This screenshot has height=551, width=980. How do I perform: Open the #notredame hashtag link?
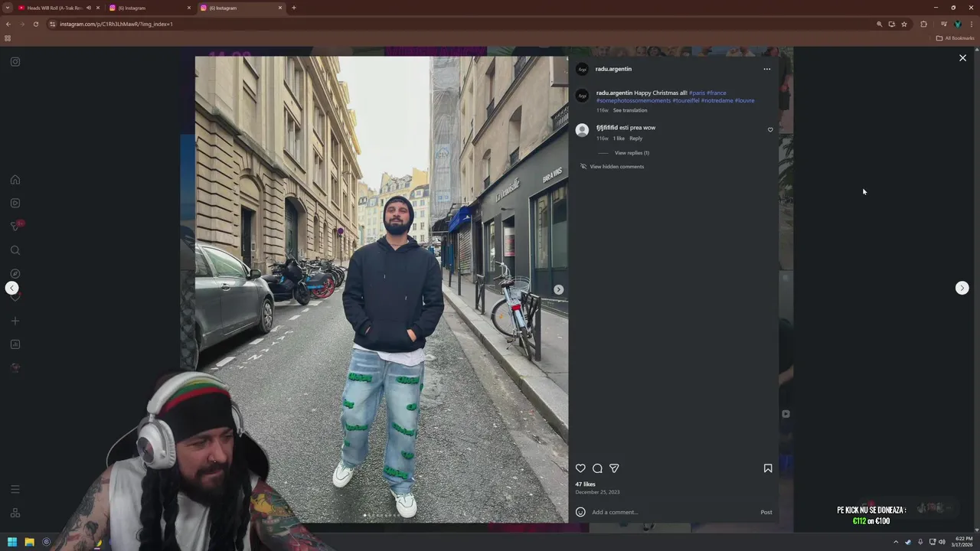717,100
